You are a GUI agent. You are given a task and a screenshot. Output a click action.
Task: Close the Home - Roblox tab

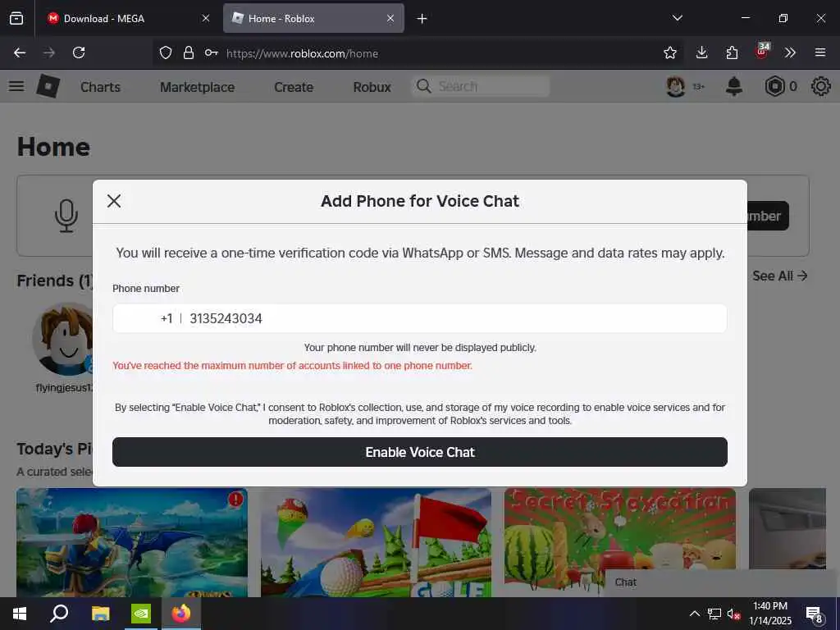coord(390,18)
